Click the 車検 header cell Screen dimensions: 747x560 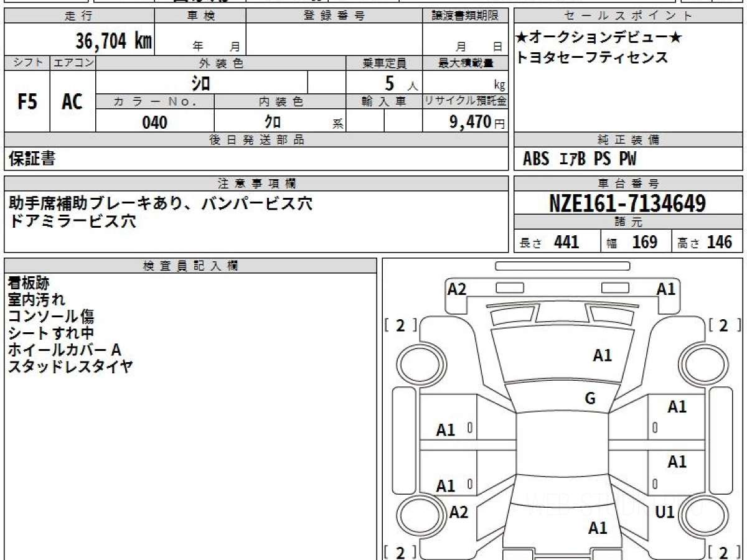tap(200, 16)
